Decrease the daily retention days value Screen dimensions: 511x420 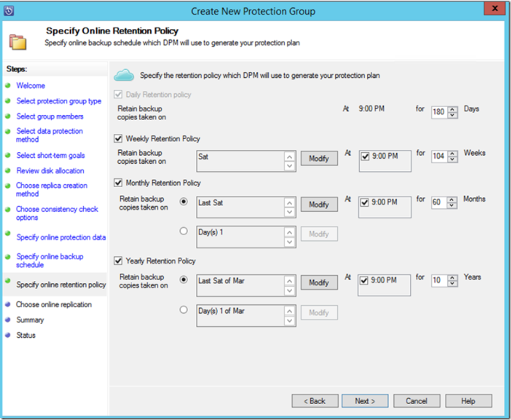[452, 115]
